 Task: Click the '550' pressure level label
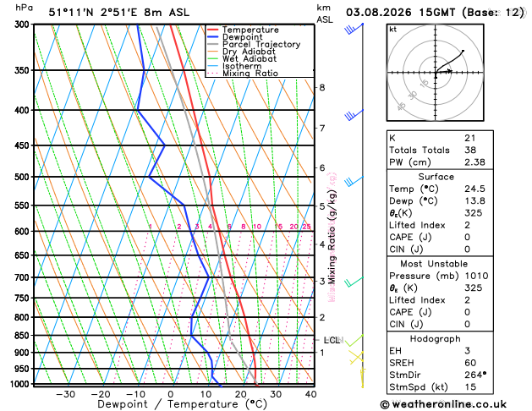click(24, 205)
